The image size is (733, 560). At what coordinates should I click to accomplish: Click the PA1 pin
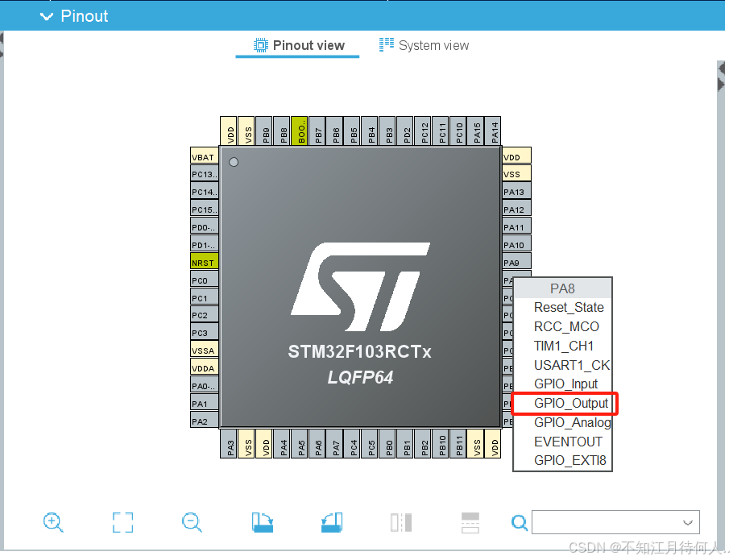tap(205, 402)
